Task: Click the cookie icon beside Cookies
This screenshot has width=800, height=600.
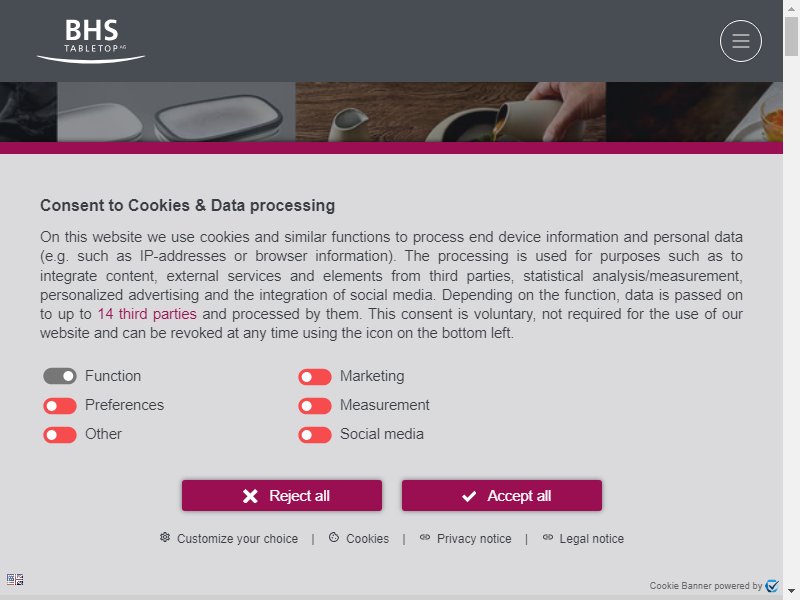Action: 334,537
